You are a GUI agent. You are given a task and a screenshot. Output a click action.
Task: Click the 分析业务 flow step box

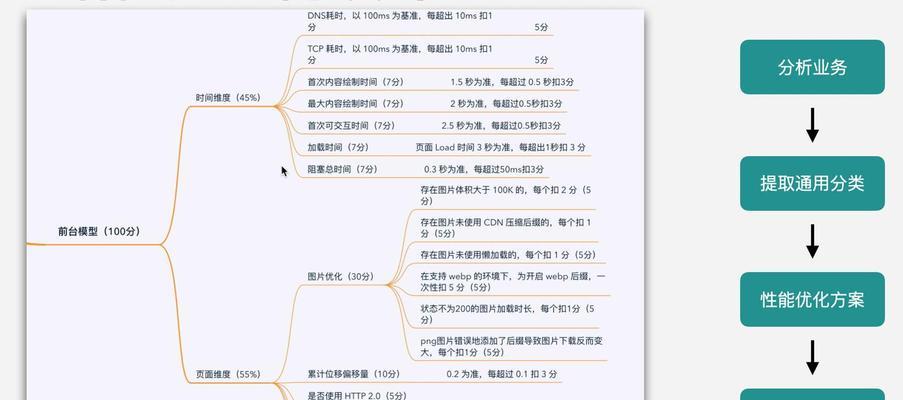point(812,67)
